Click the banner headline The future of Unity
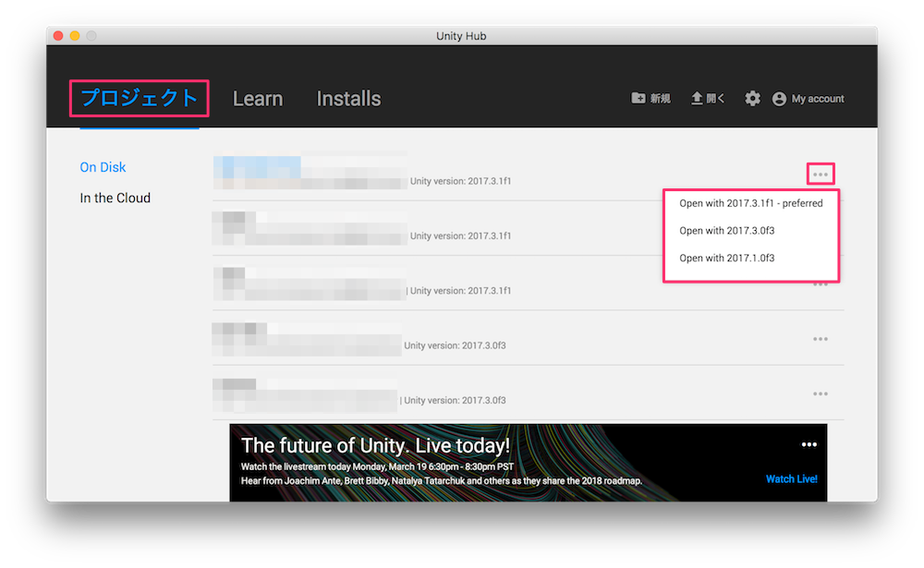 pos(375,445)
